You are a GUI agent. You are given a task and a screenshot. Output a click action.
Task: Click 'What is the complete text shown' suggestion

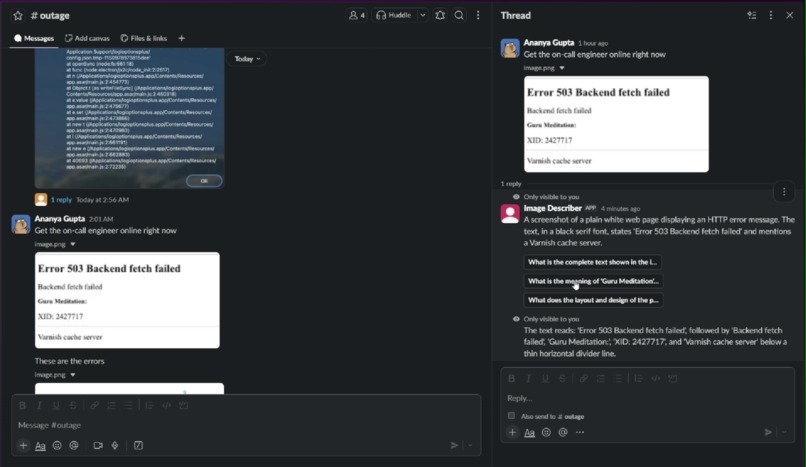click(x=592, y=262)
